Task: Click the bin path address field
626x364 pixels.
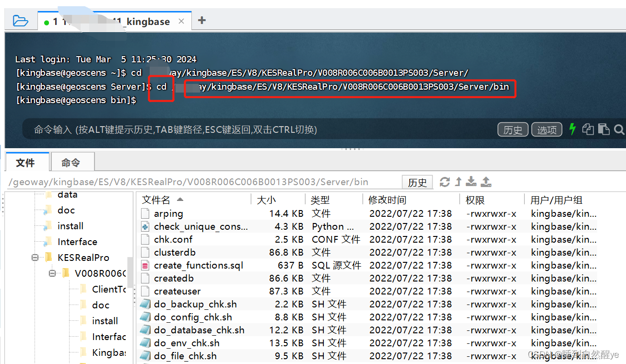Action: 192,182
